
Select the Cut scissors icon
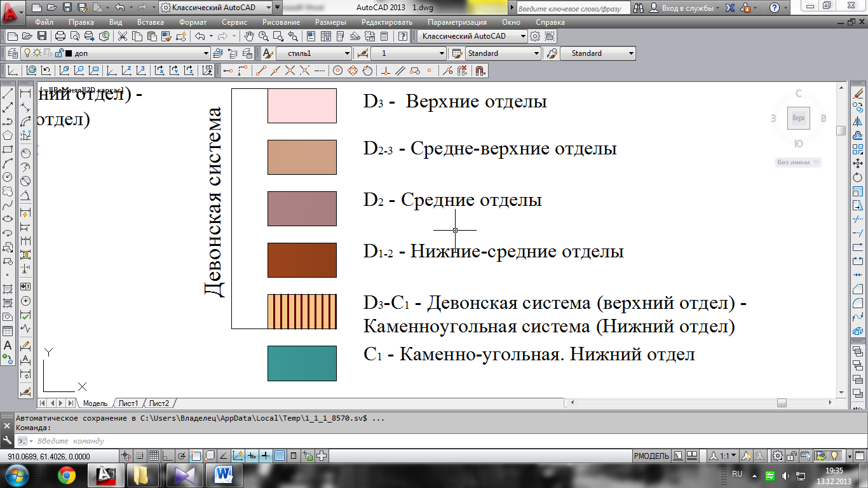point(122,36)
